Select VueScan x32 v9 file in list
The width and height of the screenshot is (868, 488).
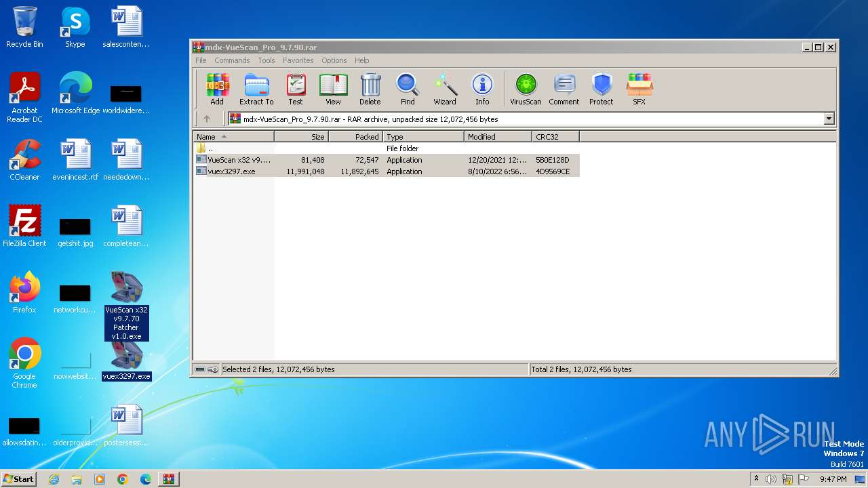pos(387,160)
